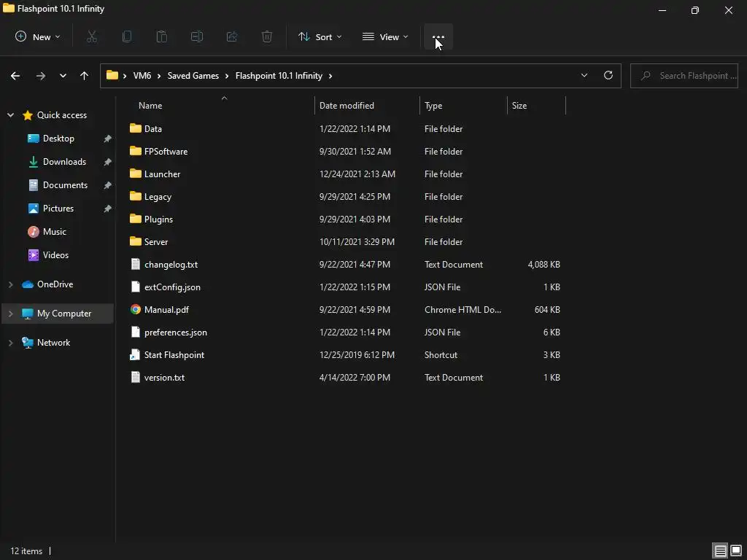Refresh the current folder view
This screenshot has width=747, height=560.
coord(608,75)
